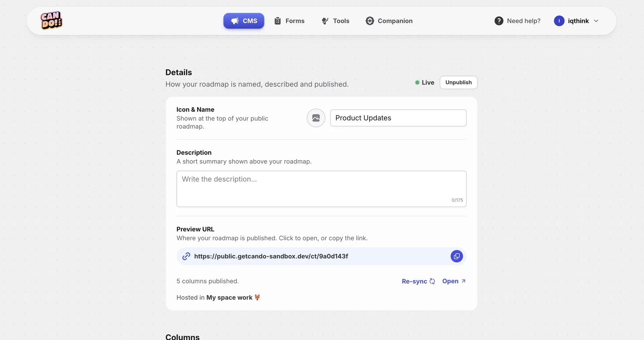
Task: Expand the iqthink account dropdown chevron
Action: pos(596,21)
